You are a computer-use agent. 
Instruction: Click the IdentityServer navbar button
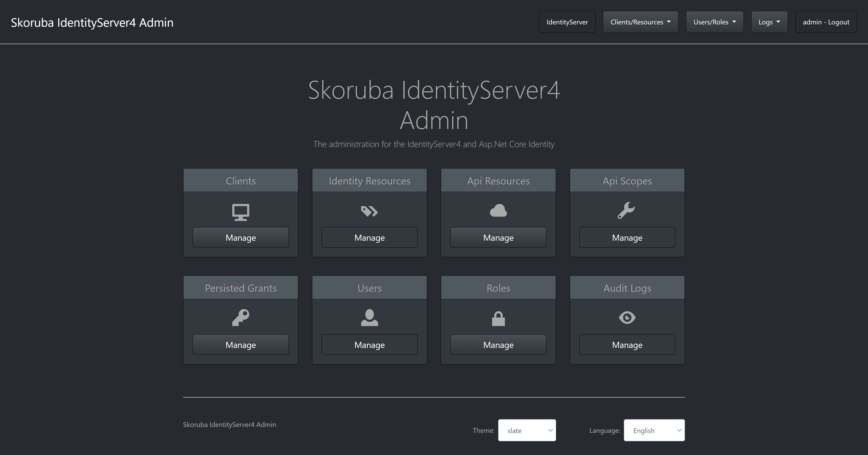tap(567, 22)
